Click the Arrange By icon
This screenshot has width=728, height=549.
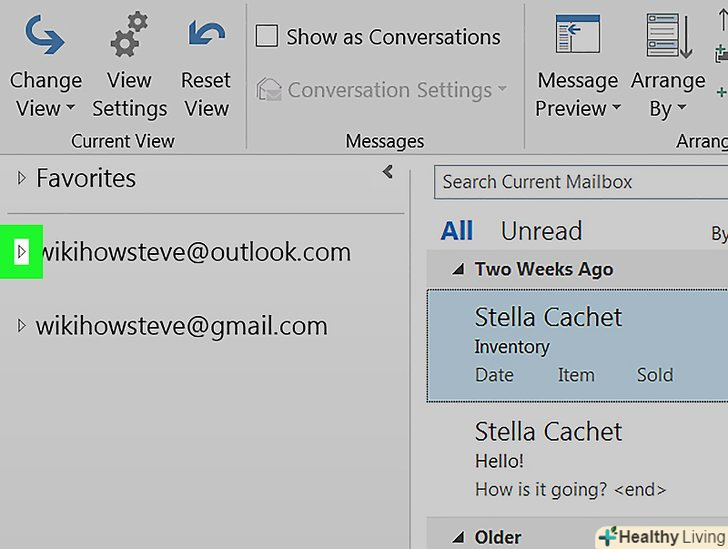click(x=668, y=36)
